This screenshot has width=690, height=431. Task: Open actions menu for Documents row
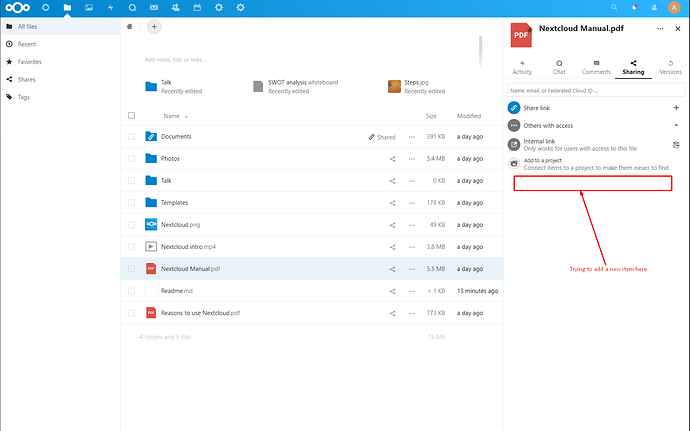coord(411,137)
